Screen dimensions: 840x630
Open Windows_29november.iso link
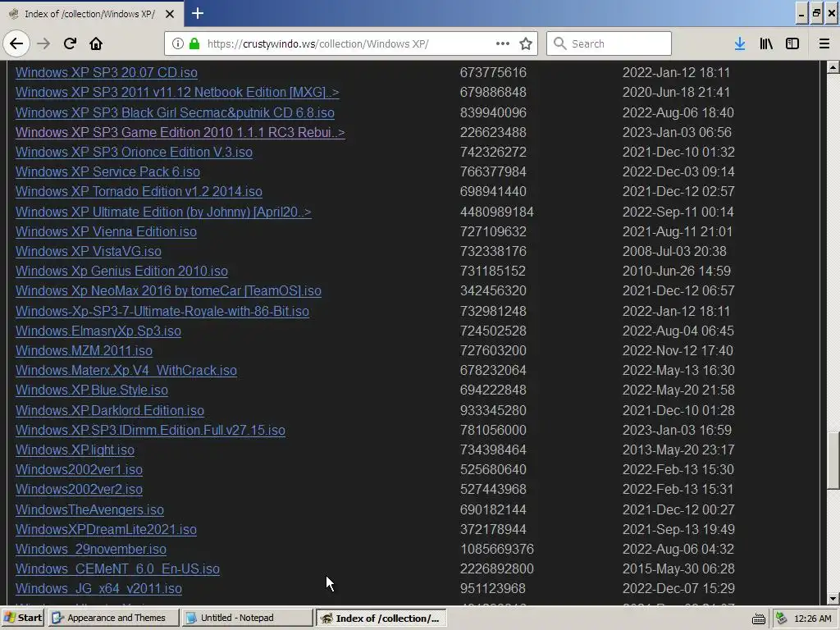(91, 550)
